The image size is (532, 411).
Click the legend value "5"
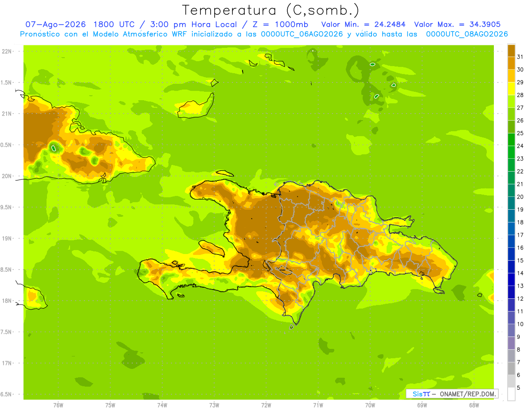(x=519, y=388)
